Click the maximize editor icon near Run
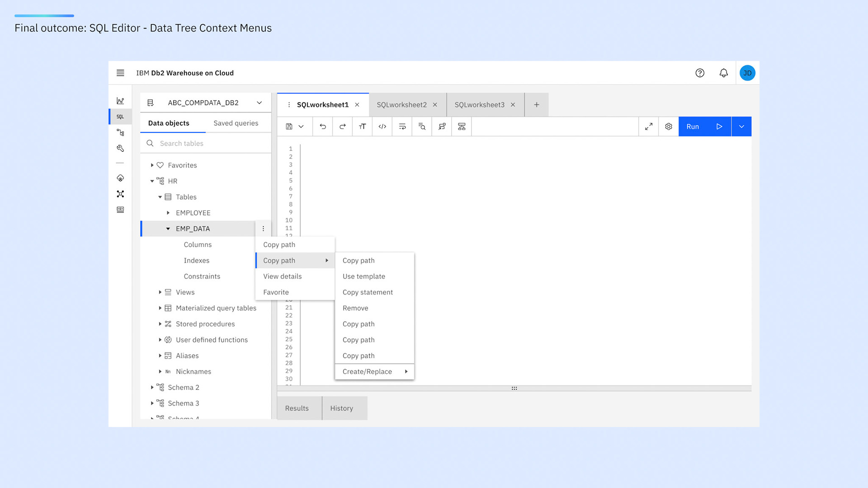The width and height of the screenshot is (868, 488). 649,127
